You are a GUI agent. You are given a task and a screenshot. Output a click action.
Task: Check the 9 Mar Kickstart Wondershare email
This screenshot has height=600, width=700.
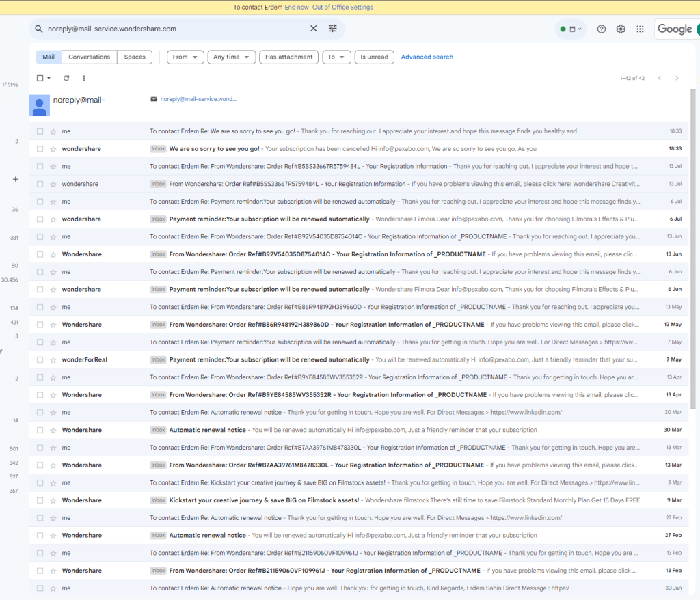pos(40,500)
